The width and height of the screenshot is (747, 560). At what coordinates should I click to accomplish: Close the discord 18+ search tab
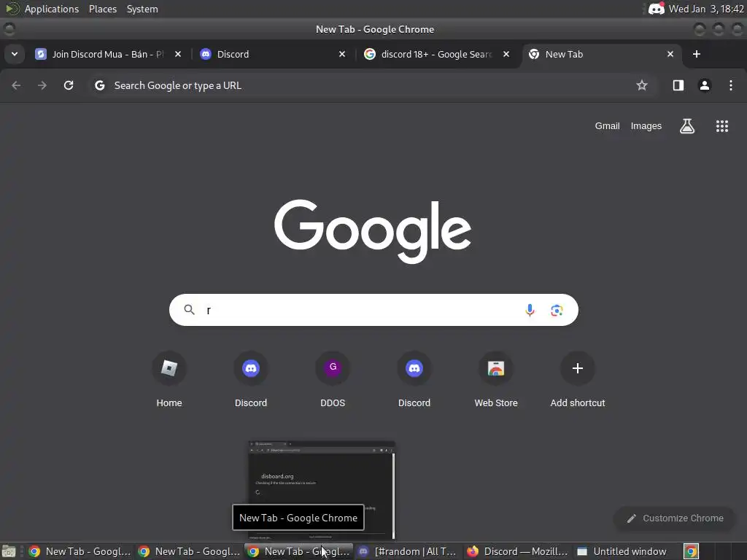(x=506, y=54)
